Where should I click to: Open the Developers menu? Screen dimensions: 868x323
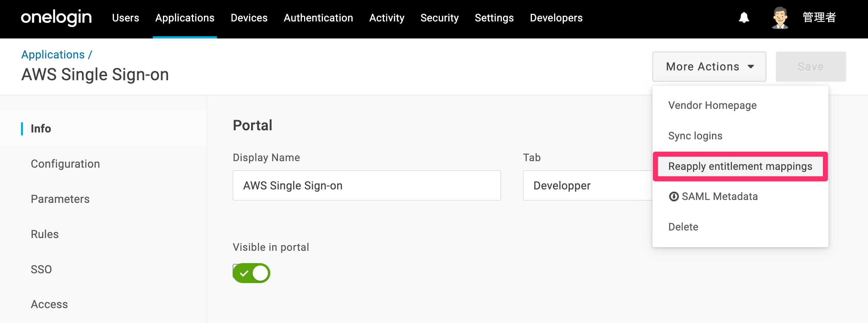tap(556, 18)
